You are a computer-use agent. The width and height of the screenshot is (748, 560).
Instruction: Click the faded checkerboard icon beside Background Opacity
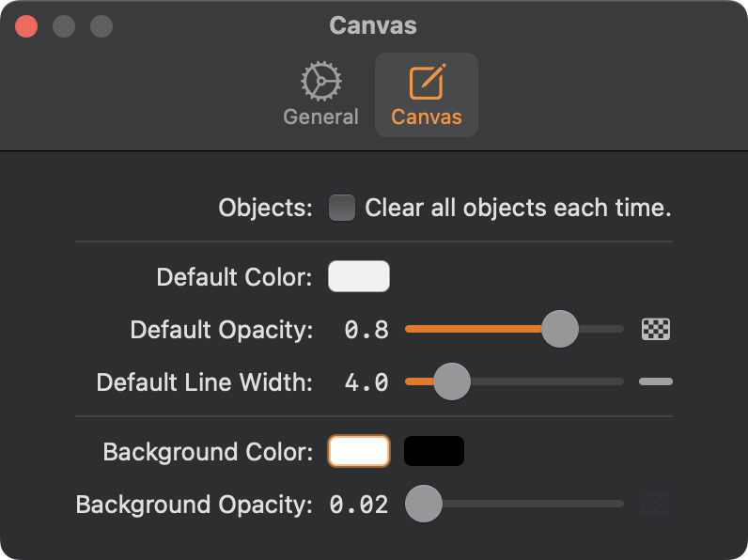point(656,504)
